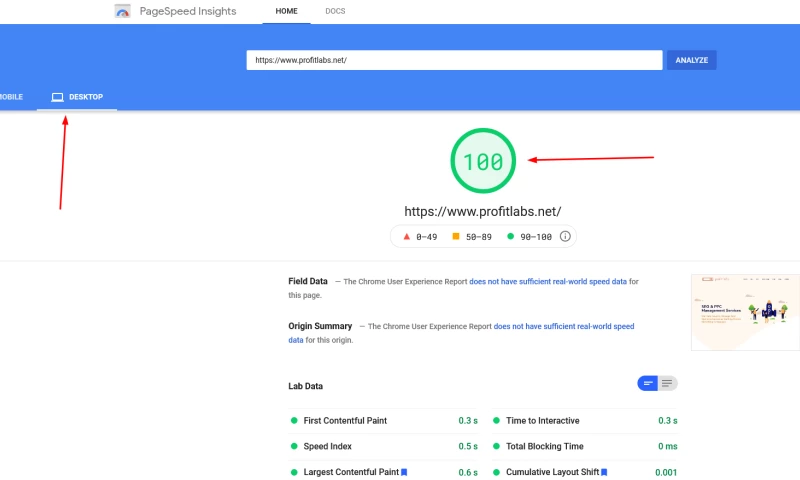This screenshot has height=480, width=800.
Task: Click the score range info icon
Action: pos(565,237)
